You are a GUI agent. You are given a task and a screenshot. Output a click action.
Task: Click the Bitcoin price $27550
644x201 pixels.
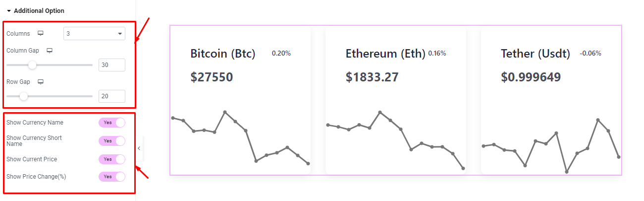pos(212,77)
